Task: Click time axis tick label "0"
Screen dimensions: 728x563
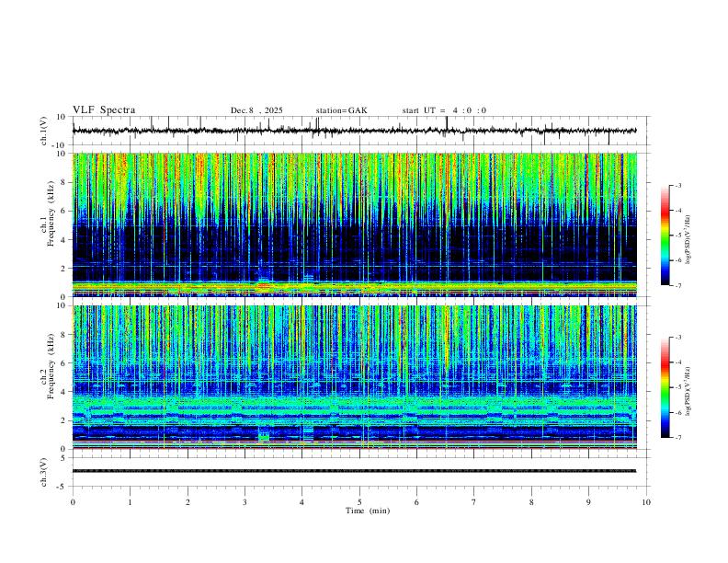Action: pos(73,502)
